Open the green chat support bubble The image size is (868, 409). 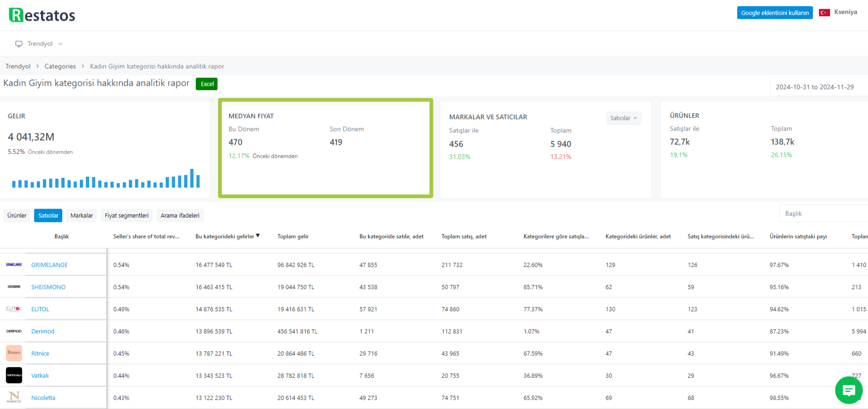pos(849,391)
